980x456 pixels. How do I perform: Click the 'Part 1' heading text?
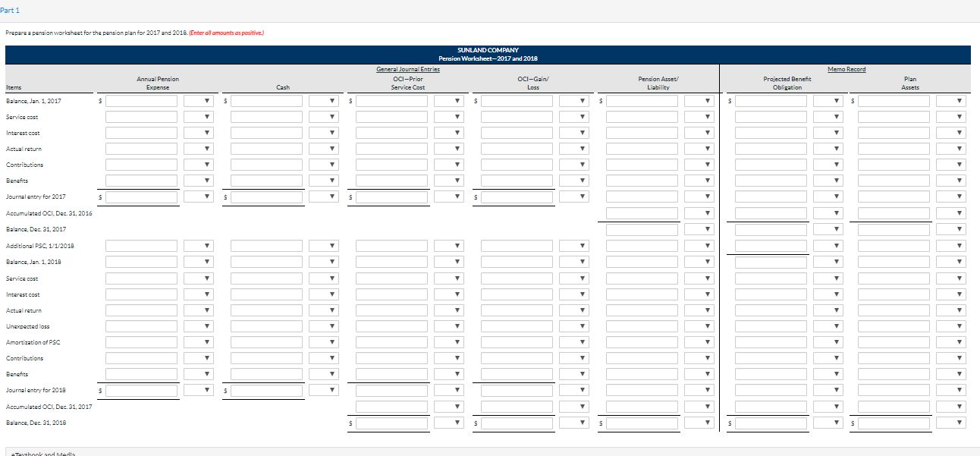pyautogui.click(x=10, y=10)
